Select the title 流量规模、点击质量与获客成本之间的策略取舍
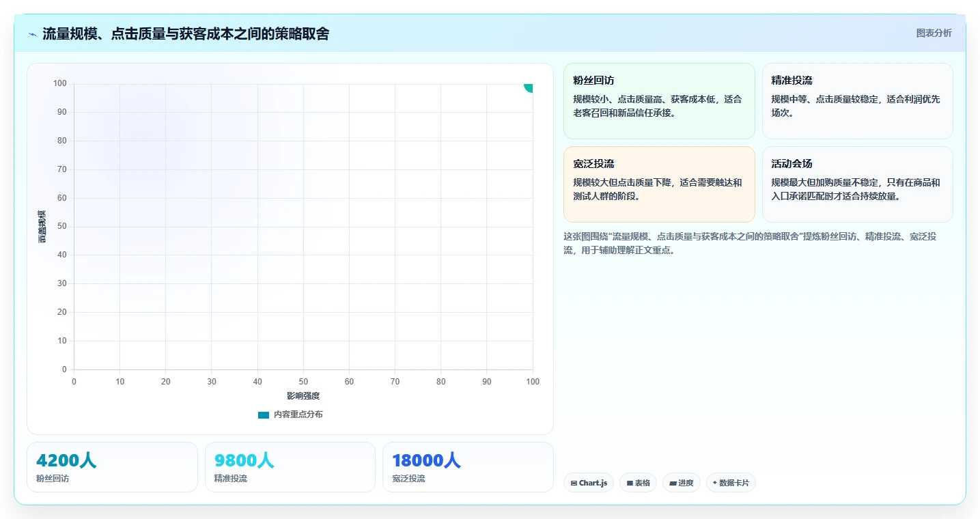The image size is (980, 519). [186, 33]
